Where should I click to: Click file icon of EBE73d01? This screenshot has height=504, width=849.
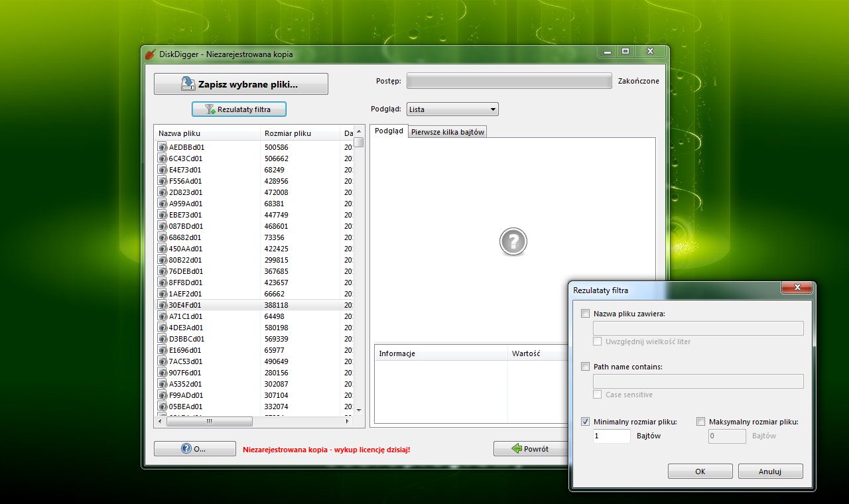[163, 215]
